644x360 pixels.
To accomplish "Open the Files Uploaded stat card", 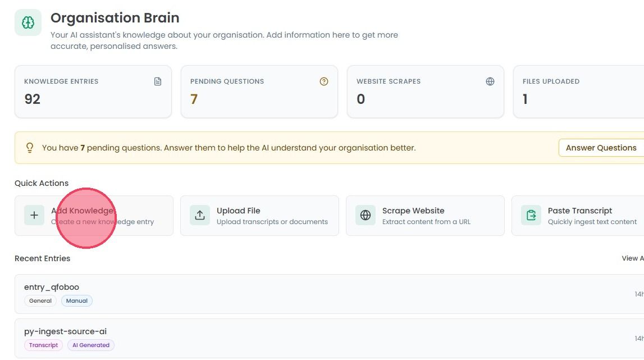I will click(578, 92).
